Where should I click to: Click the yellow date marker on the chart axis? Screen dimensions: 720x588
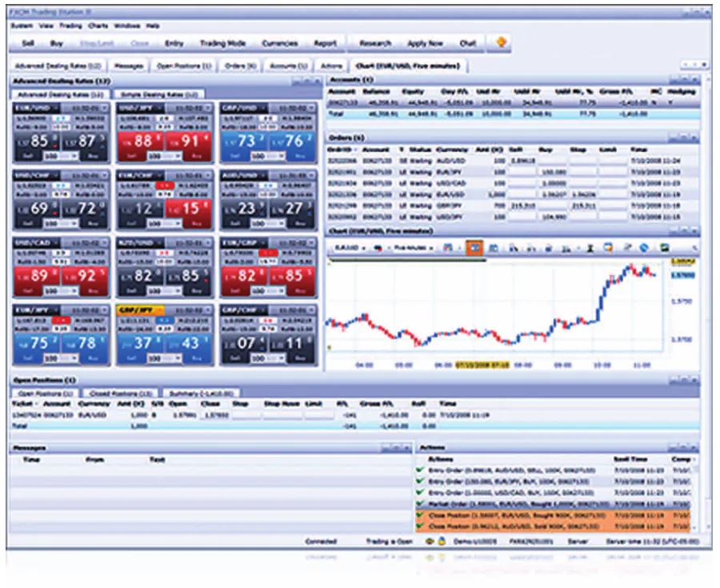pos(482,366)
